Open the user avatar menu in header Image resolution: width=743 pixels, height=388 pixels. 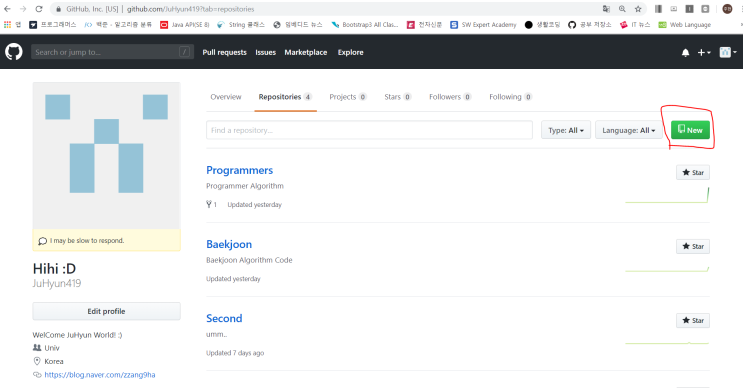[728, 52]
